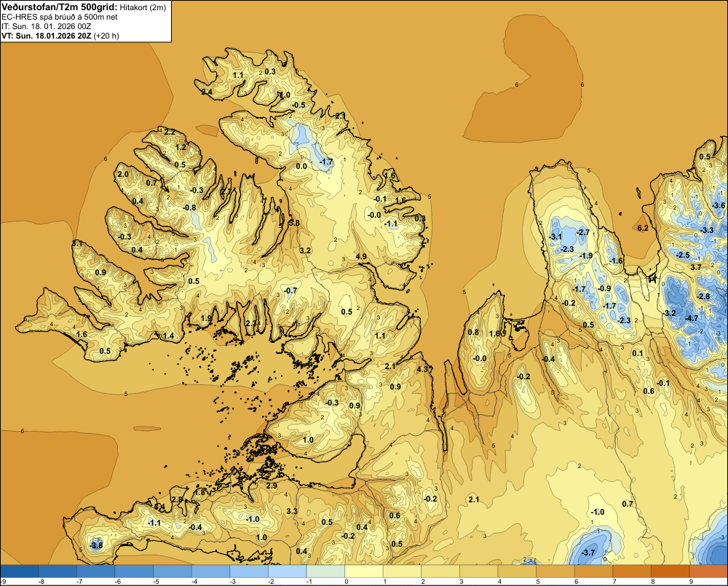Click the -0.9 temperature value on the map
This screenshot has height=586, width=728.
pyautogui.click(x=604, y=288)
